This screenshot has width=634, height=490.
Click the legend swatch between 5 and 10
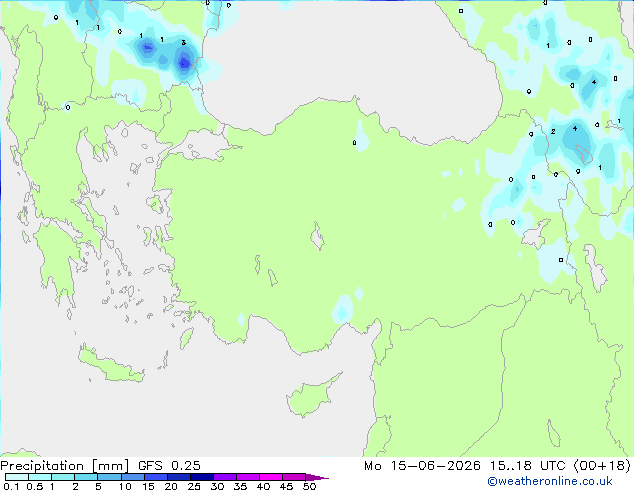pyautogui.click(x=109, y=477)
